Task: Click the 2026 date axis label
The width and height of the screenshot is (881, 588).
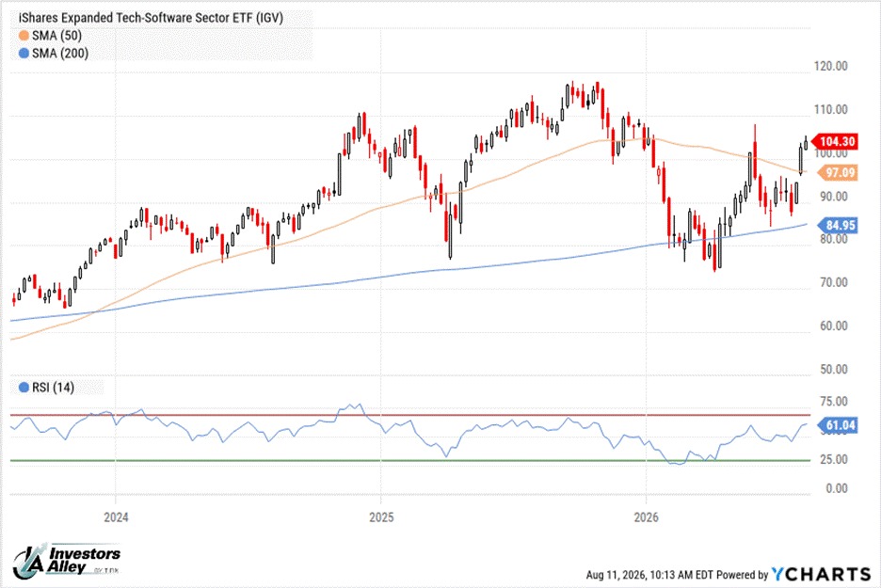Action: [x=646, y=517]
